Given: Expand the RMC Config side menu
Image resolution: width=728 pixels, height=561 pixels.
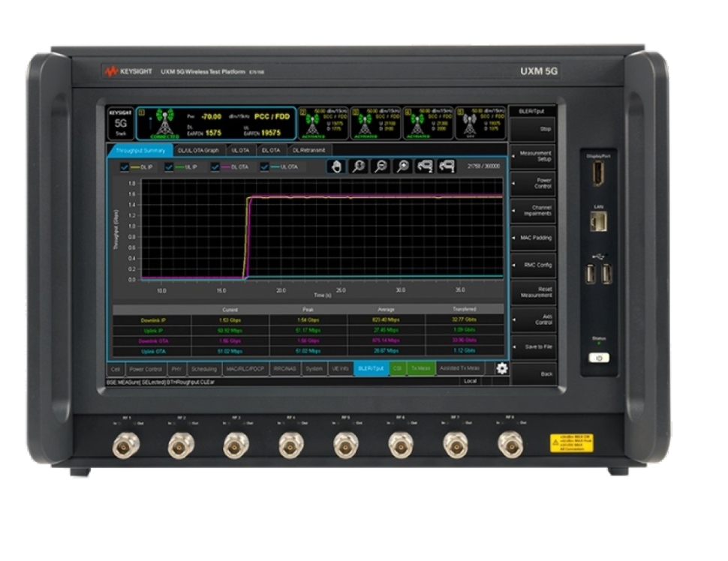Looking at the screenshot, I should point(533,265).
